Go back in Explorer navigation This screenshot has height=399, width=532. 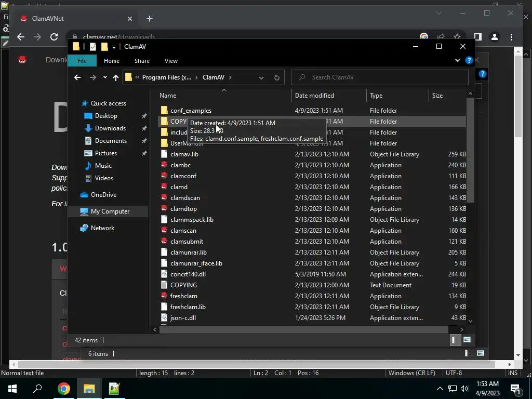[77, 77]
